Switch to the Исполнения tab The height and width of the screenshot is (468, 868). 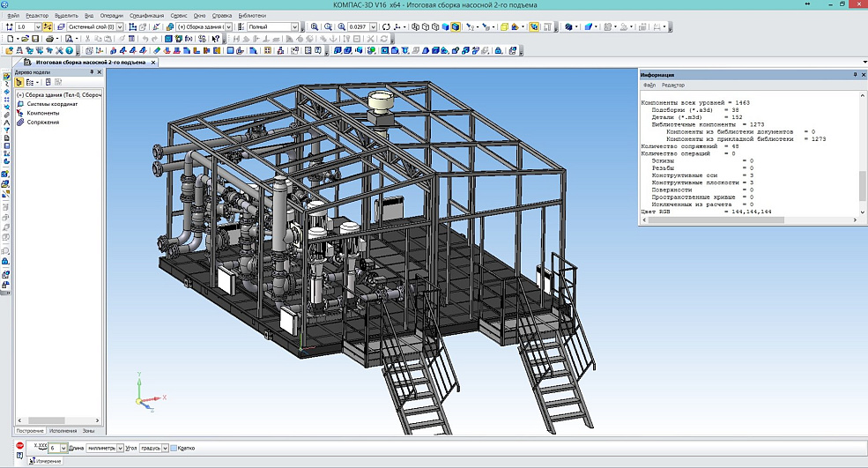point(63,430)
